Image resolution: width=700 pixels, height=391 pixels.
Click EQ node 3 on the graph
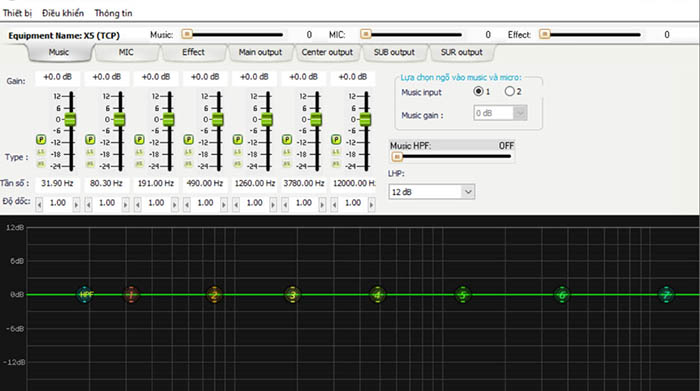coord(292,295)
